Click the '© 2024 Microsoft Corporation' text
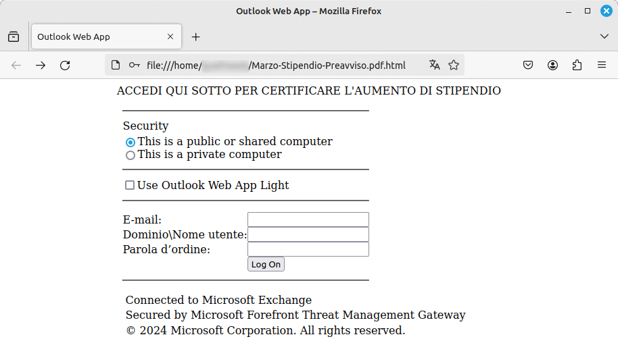The height and width of the screenshot is (364, 618). [x=265, y=330]
